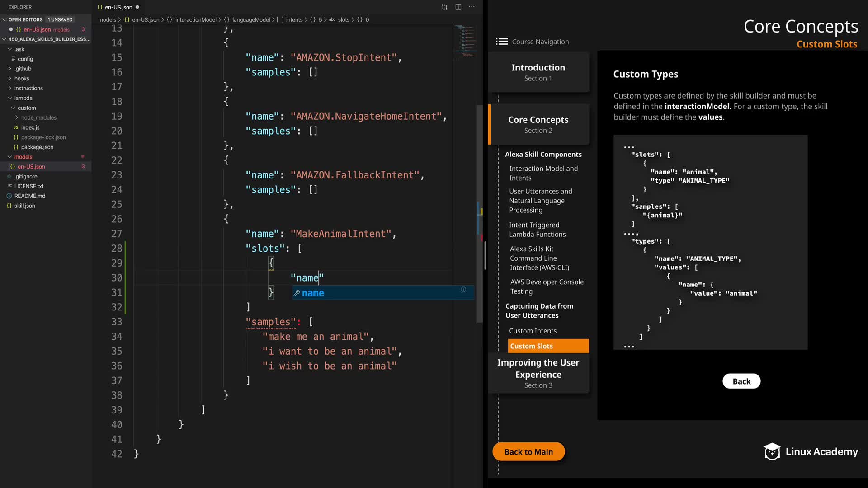The width and height of the screenshot is (868, 488).
Task: Expand the node_modules folder
Action: click(x=38, y=117)
